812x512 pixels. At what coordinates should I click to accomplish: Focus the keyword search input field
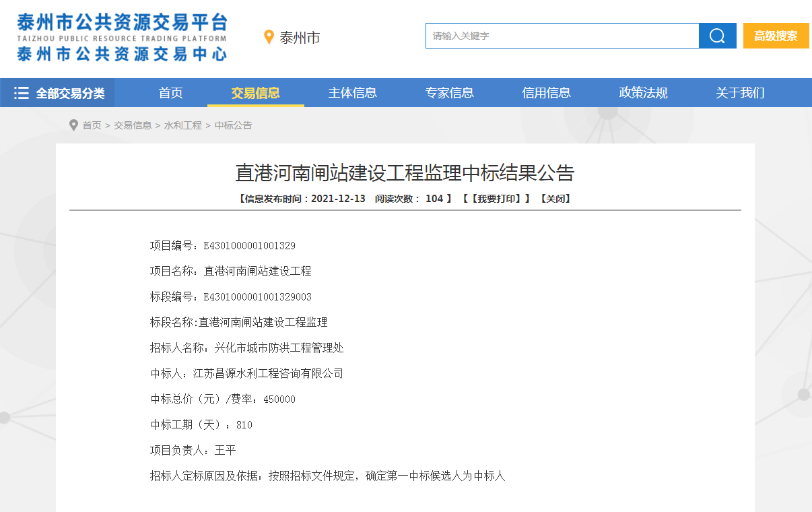pyautogui.click(x=562, y=36)
